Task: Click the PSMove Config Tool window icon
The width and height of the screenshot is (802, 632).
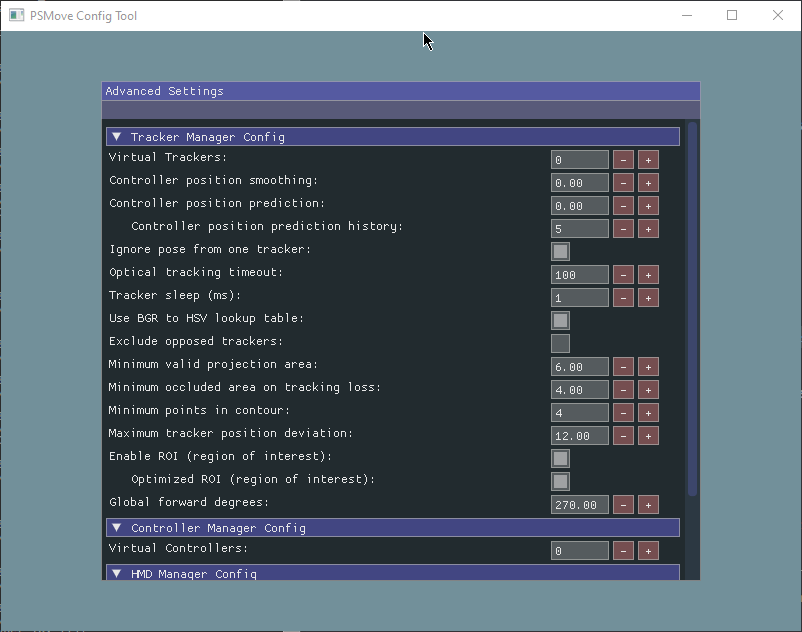Action: 16,15
